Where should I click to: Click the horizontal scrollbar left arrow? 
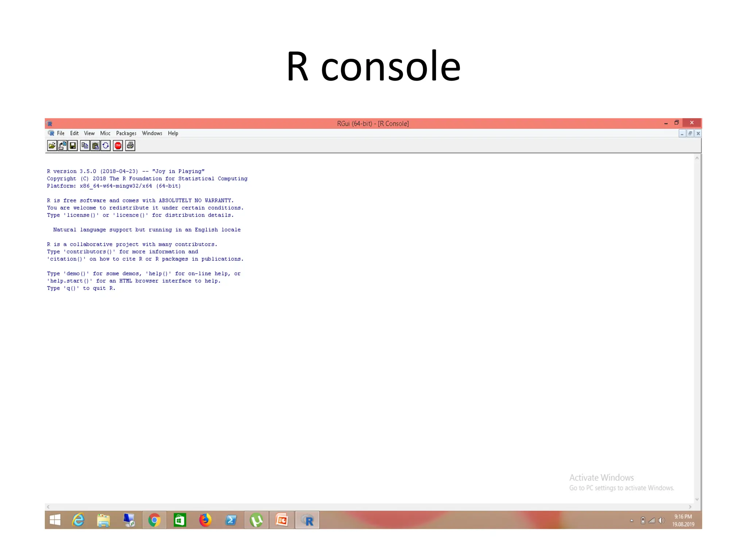coord(48,507)
